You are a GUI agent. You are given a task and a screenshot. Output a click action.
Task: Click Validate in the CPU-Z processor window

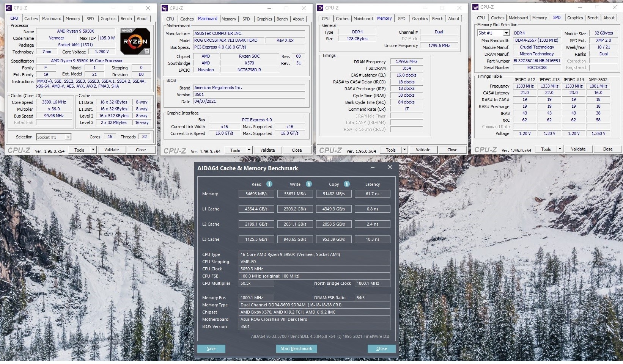112,150
